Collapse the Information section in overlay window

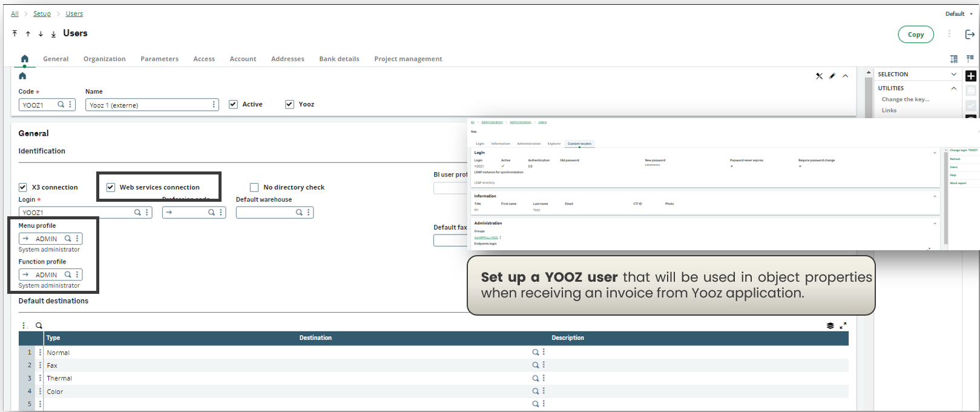935,196
